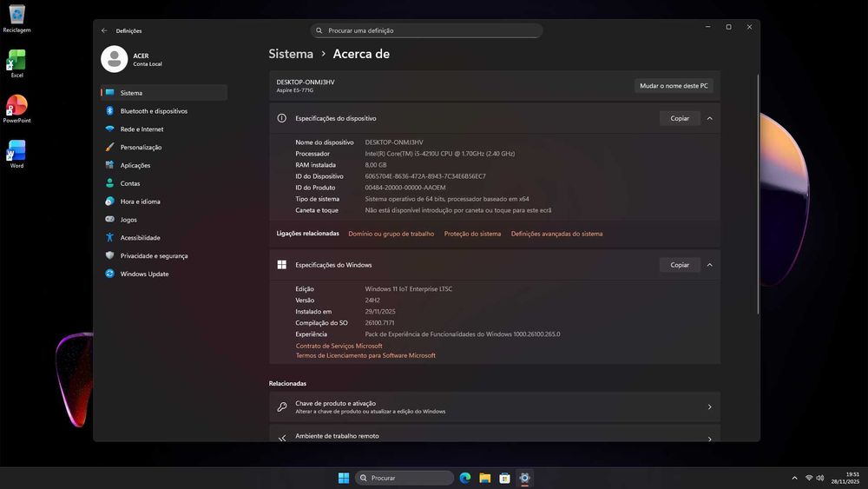
Task: Click the info icon beside Especificações do dispositivo
Action: 282,118
